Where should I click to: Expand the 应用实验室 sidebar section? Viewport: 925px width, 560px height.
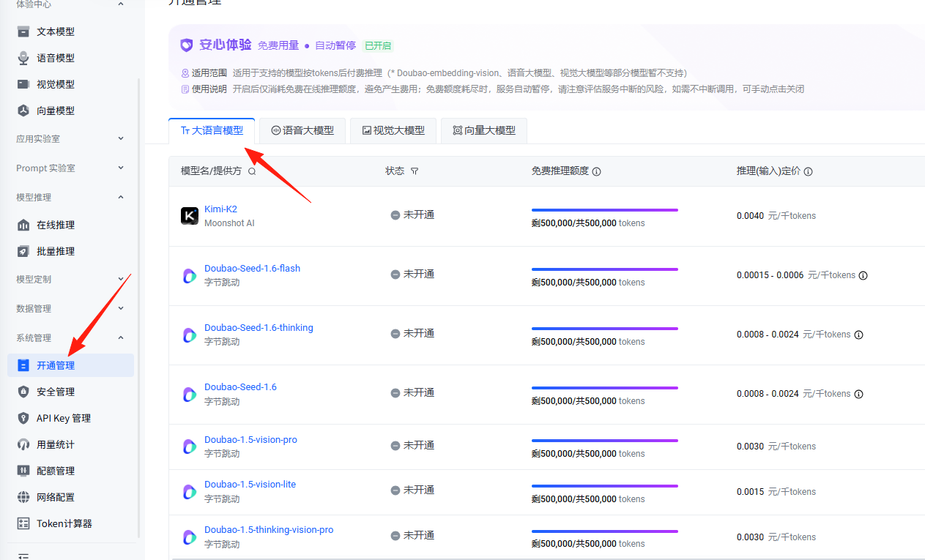pyautogui.click(x=70, y=138)
